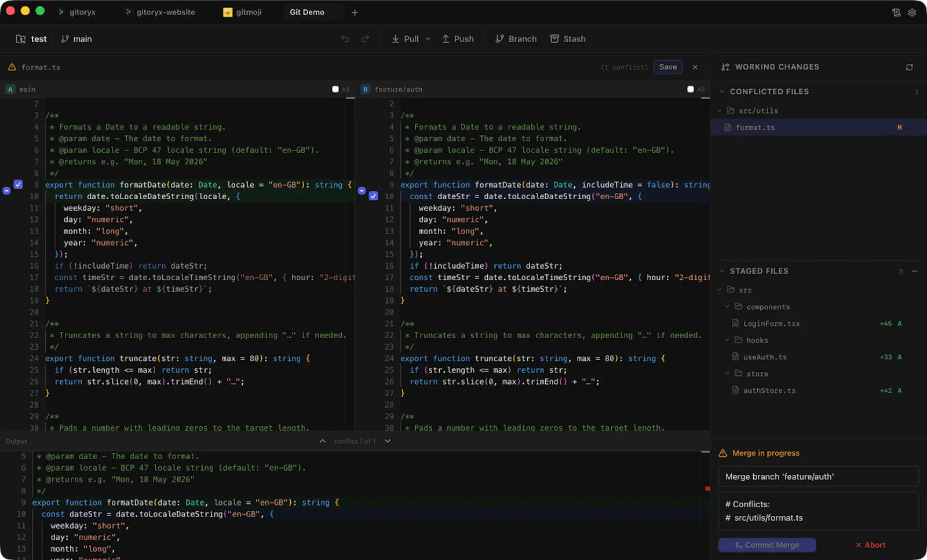Click the undo arrow in toolbar
The height and width of the screenshot is (560, 927).
click(345, 39)
